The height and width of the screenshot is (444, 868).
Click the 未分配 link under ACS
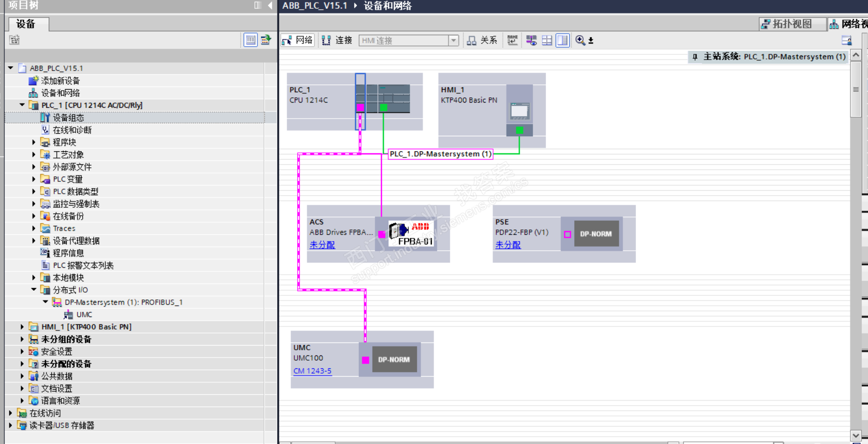[322, 245]
